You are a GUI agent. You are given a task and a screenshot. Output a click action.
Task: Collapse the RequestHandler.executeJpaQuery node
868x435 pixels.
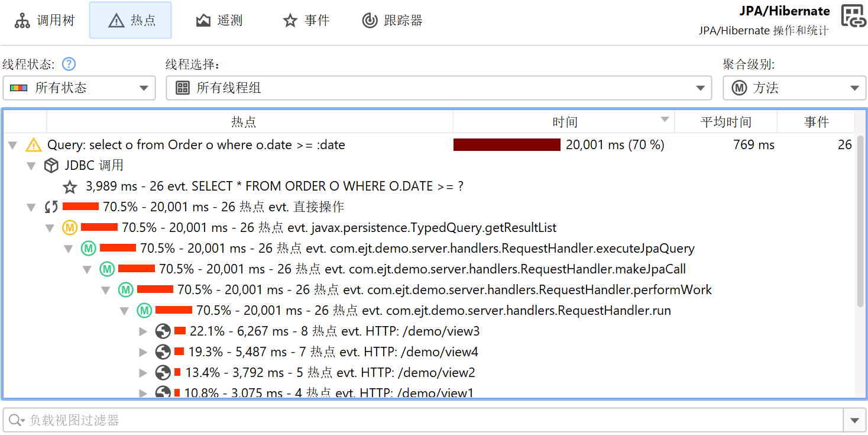(69, 249)
